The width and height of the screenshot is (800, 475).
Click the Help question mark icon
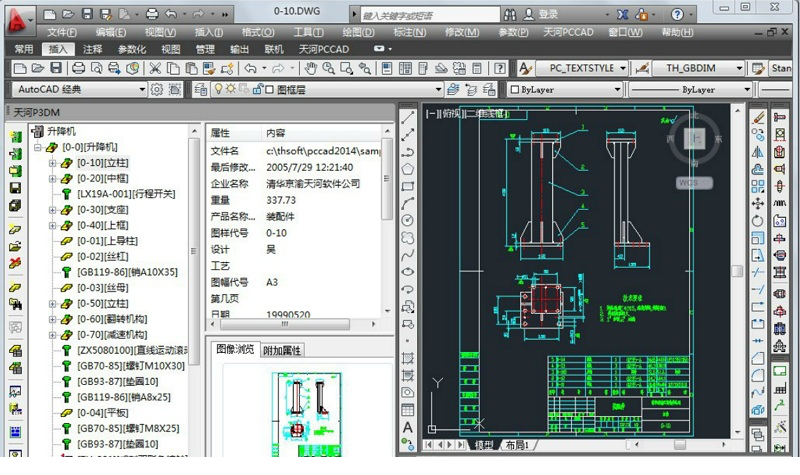tap(677, 15)
